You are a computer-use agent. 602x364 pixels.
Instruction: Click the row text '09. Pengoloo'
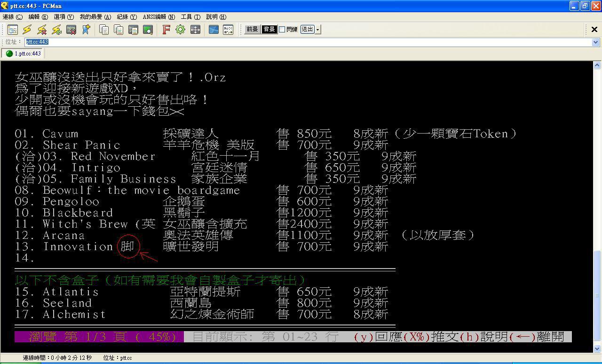coord(57,202)
